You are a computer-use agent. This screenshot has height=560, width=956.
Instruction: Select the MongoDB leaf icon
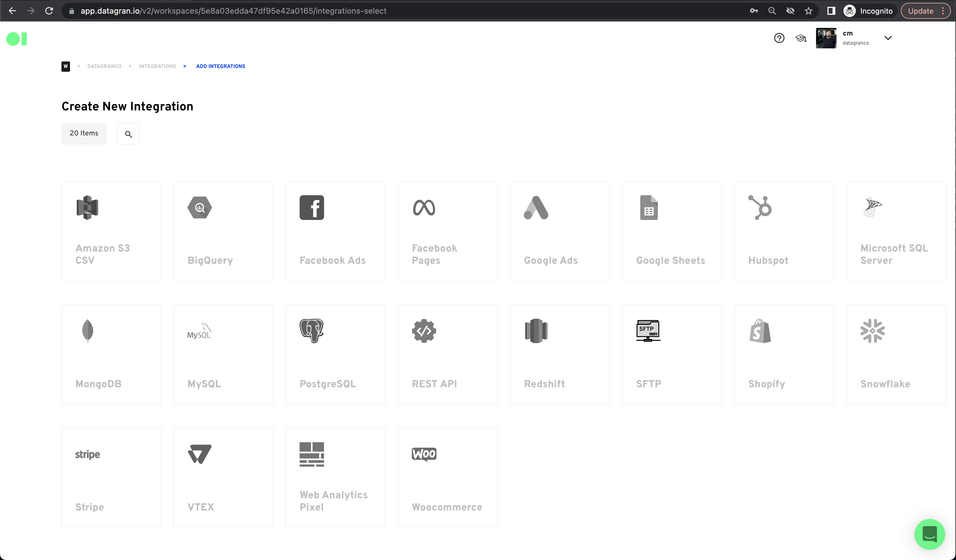tap(88, 331)
